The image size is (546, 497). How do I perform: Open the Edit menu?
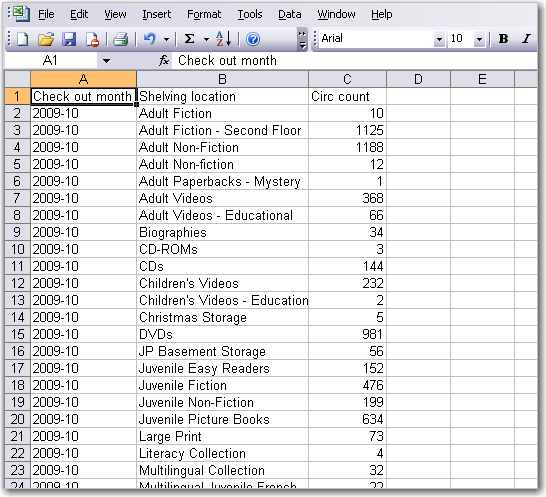coord(79,14)
